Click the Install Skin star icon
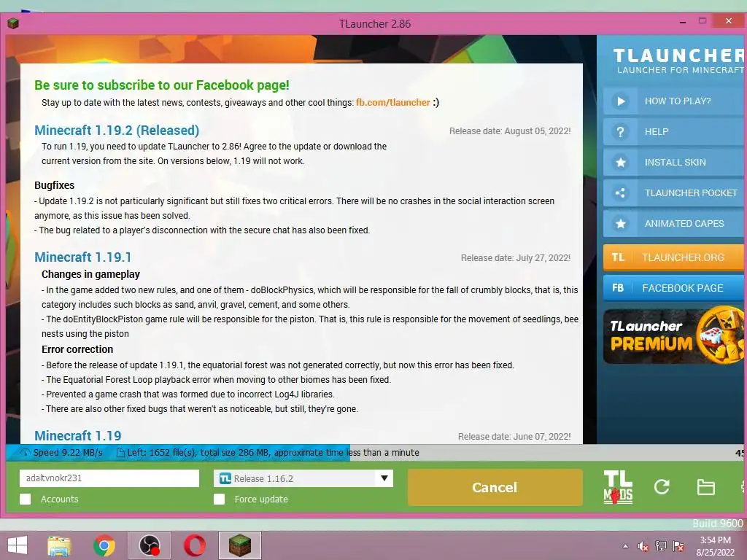This screenshot has width=747, height=560. pos(620,163)
